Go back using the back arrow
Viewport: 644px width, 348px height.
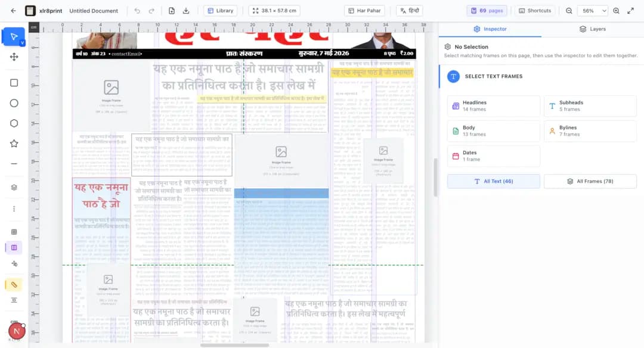coord(13,11)
